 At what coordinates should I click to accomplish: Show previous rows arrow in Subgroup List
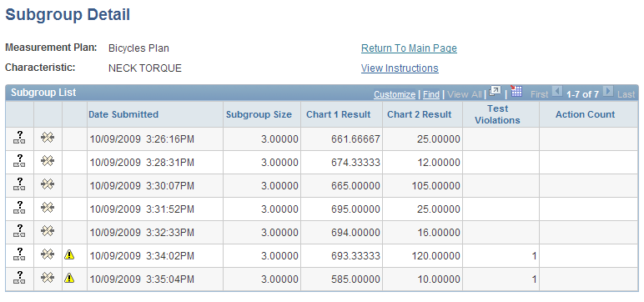(x=556, y=91)
